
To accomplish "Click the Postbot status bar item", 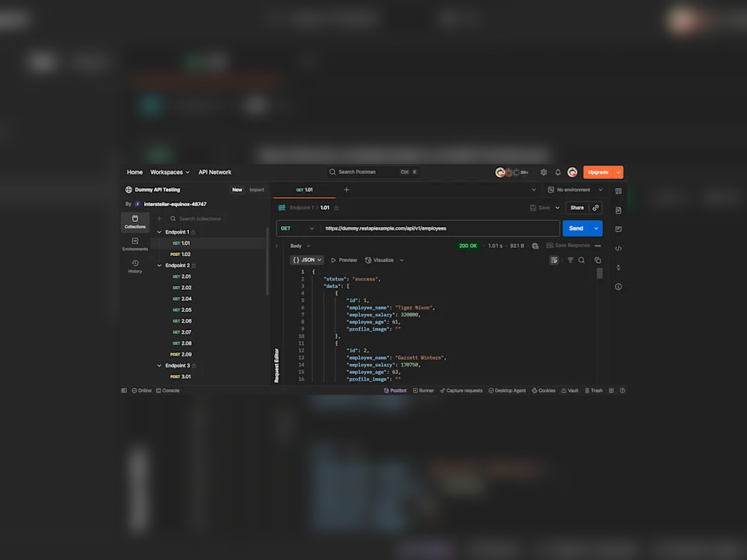I will [395, 391].
